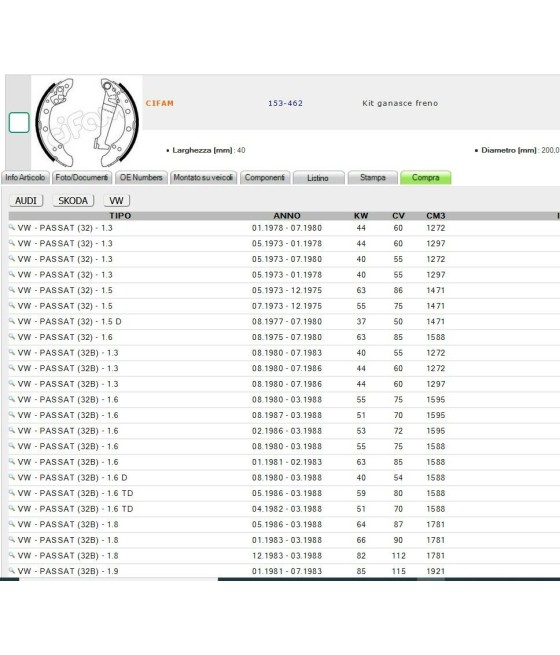Open the Foto/Documenti tab
The image size is (560, 655).
click(82, 178)
